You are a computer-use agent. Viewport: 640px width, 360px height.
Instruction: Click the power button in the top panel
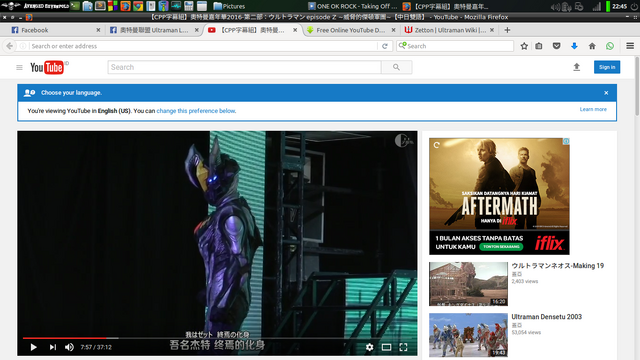tap(634, 7)
